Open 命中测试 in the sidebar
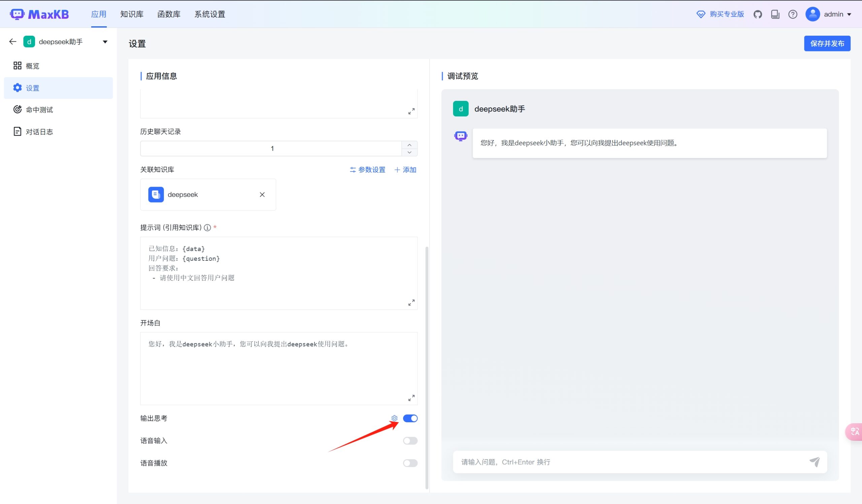862x504 pixels. (58, 109)
